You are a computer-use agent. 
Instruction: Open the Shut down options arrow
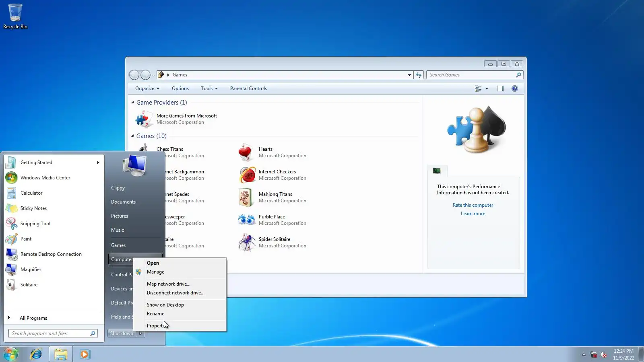click(x=140, y=333)
